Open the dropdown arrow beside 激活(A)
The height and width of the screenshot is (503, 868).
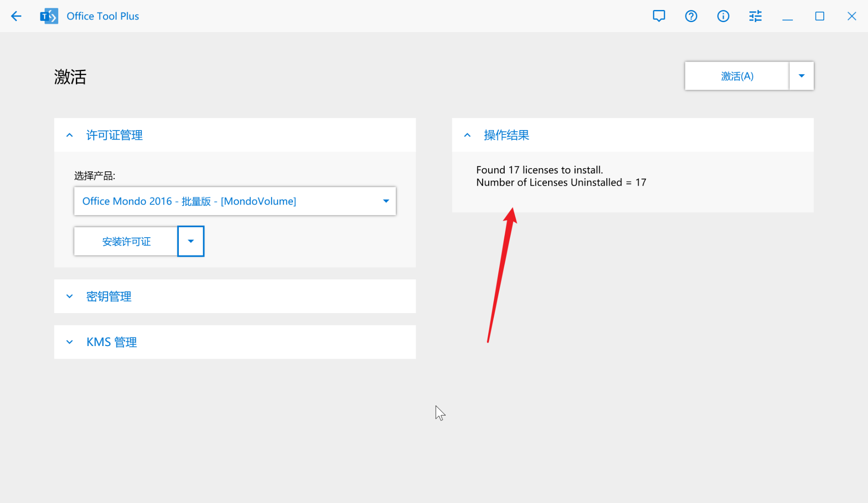click(x=802, y=76)
